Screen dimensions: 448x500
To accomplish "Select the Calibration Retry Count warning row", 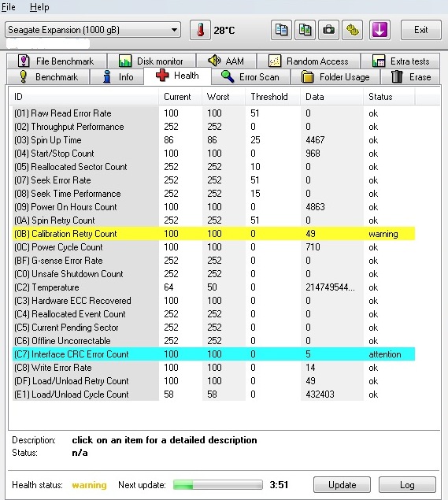I will click(x=213, y=234).
